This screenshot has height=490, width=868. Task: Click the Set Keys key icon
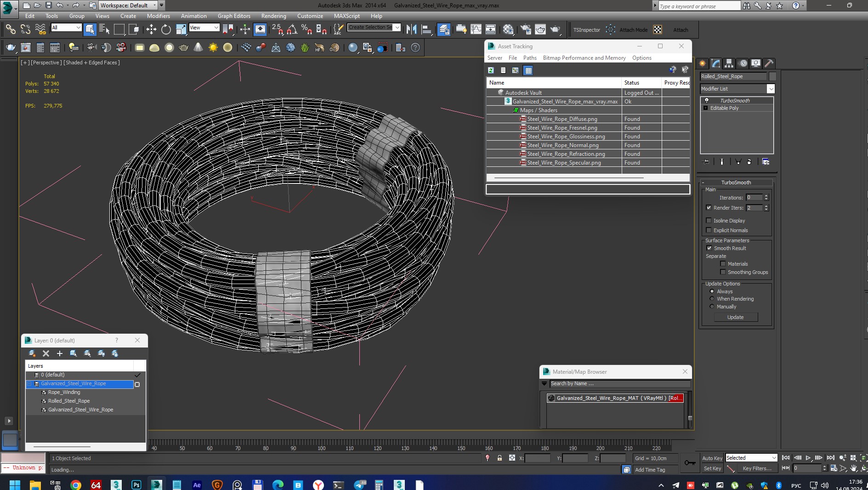coord(689,463)
